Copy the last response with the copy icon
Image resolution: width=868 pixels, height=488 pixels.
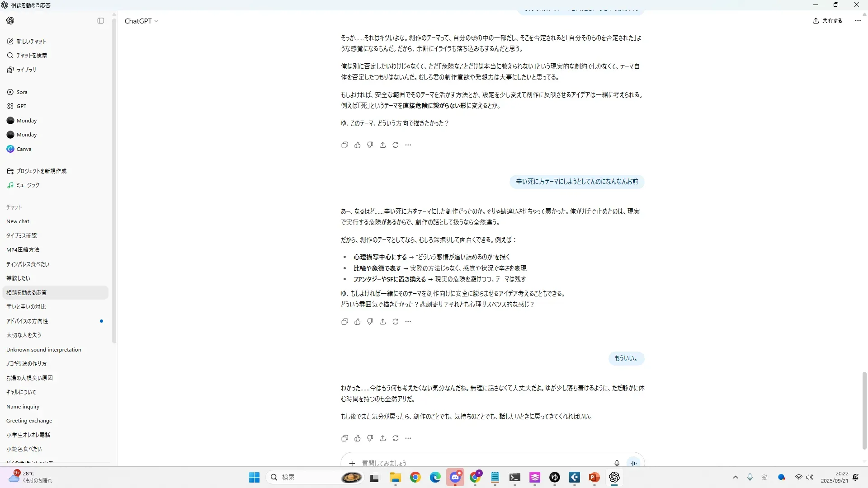[344, 438]
